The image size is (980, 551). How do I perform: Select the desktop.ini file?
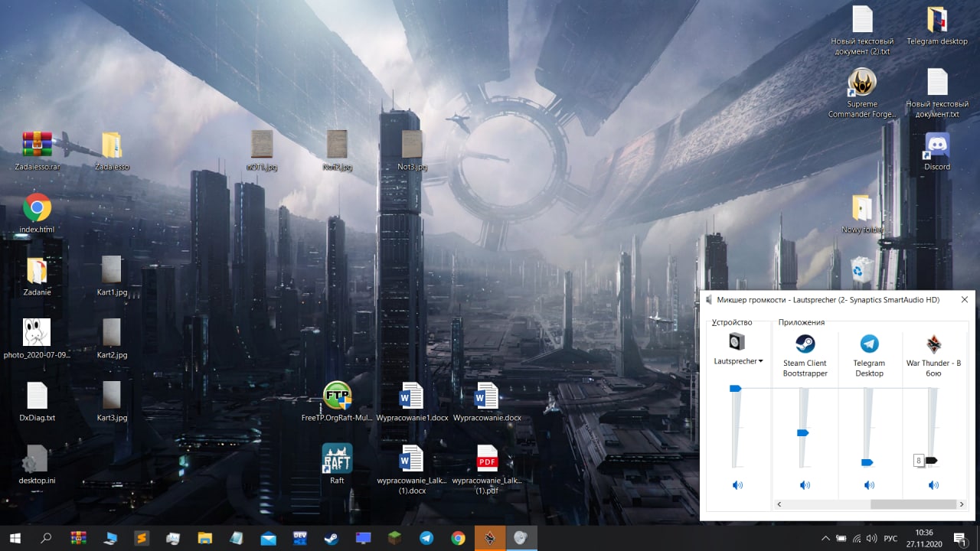[37, 465]
